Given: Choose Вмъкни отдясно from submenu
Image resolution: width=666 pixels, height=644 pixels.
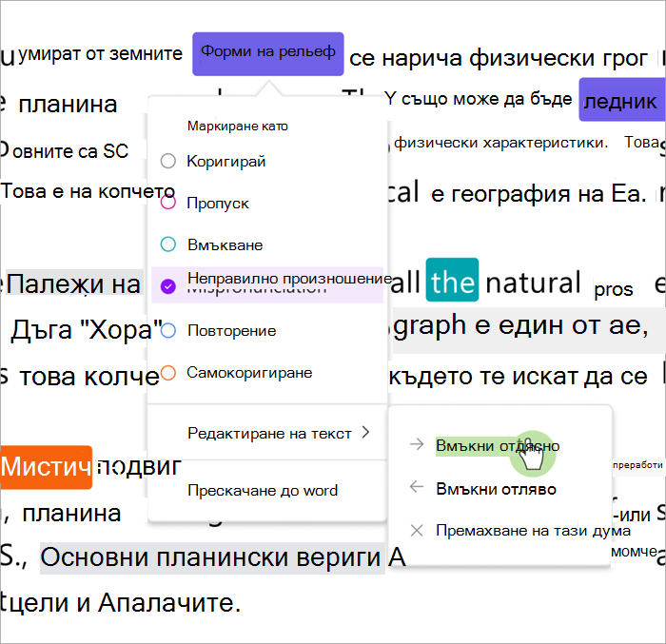Looking at the screenshot, I should 498,445.
